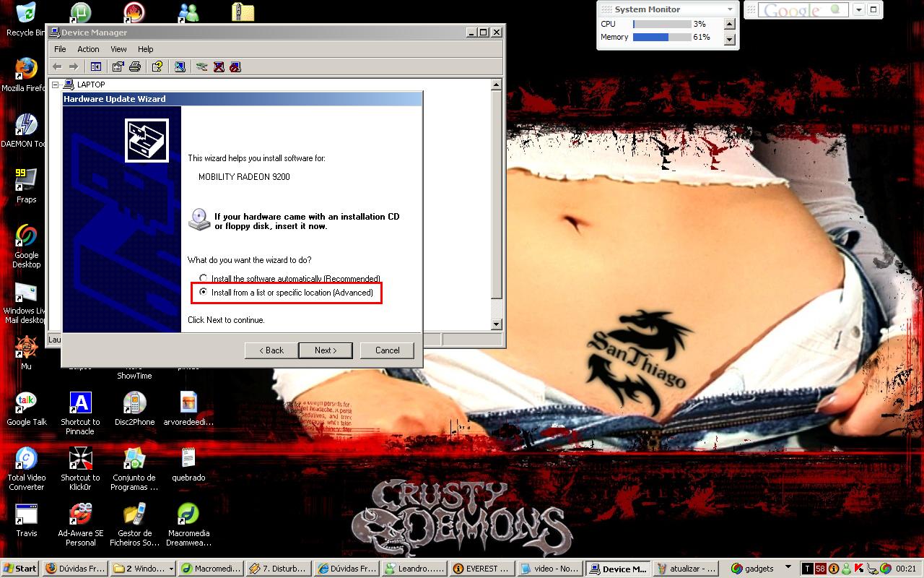Click the Start button
This screenshot has height=578, width=924.
coord(20,569)
